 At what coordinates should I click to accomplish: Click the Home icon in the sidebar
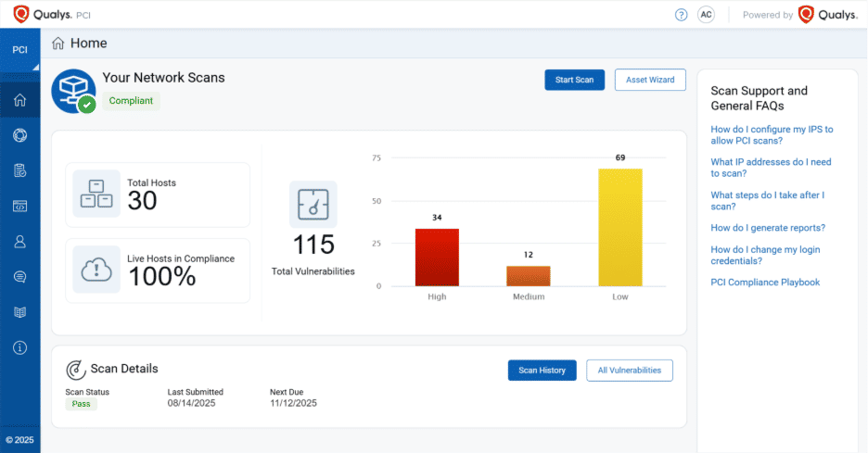19,100
